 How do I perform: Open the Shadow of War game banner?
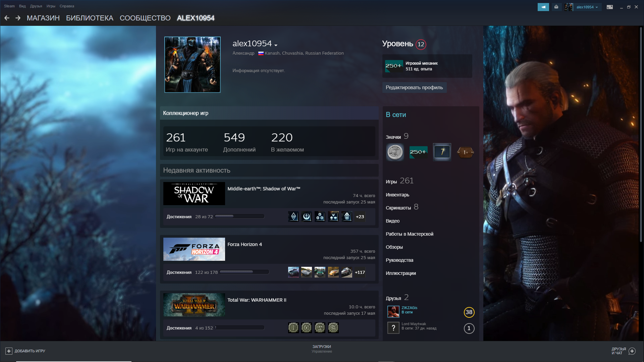coord(194,193)
